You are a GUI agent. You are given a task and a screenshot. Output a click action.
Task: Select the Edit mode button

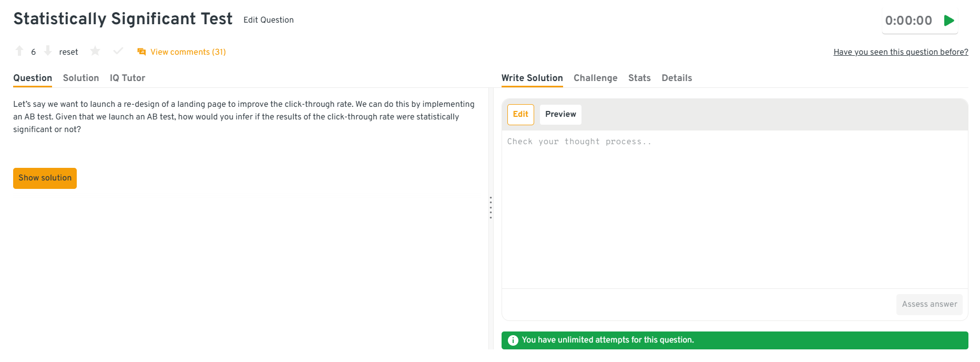520,114
